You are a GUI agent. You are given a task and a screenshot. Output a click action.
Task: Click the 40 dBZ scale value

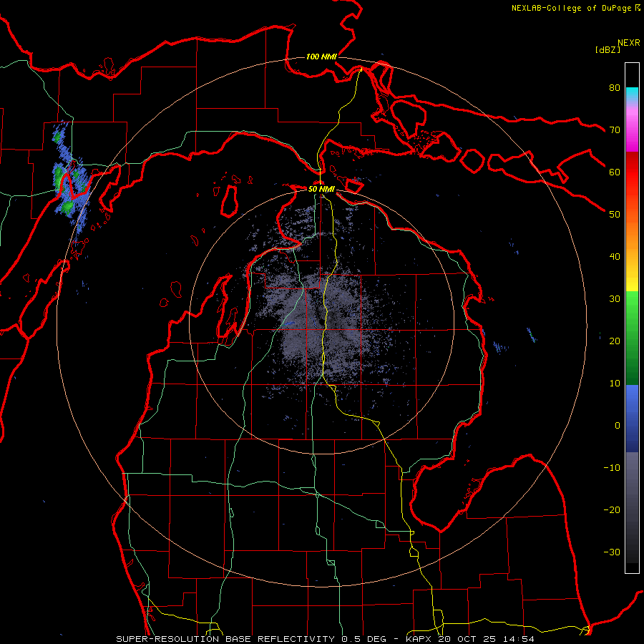coord(615,257)
